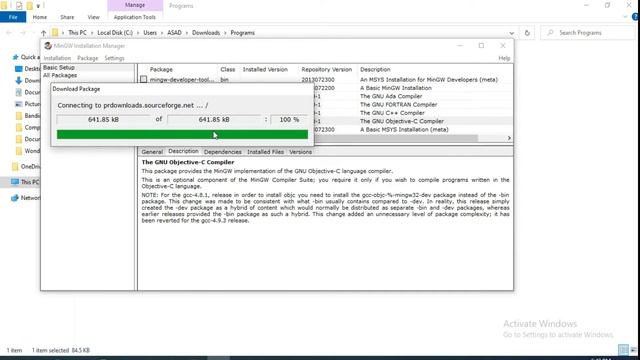Click 'Programs' in the address breadcrumb
The height and width of the screenshot is (360, 640).
coord(242,33)
